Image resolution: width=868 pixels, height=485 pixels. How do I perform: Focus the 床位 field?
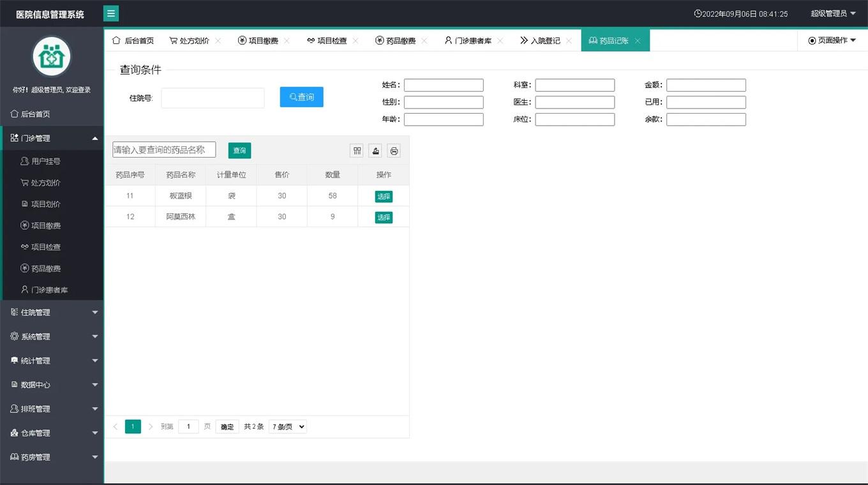[x=575, y=119]
